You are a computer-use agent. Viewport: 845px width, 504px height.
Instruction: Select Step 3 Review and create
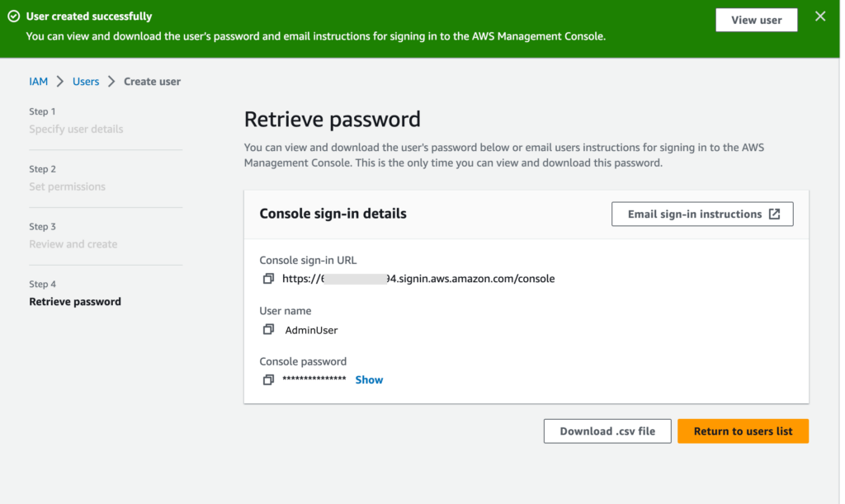(73, 244)
